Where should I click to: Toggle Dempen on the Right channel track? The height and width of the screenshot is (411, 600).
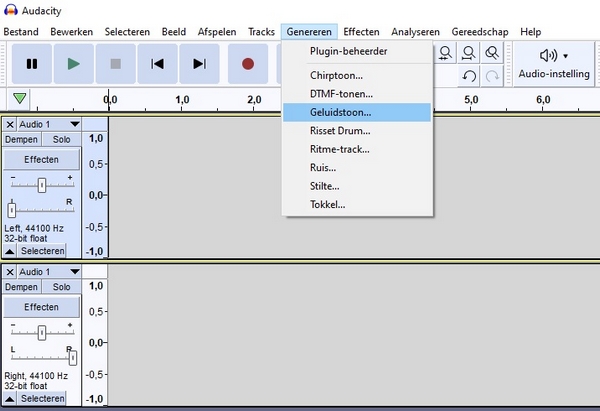(x=21, y=287)
